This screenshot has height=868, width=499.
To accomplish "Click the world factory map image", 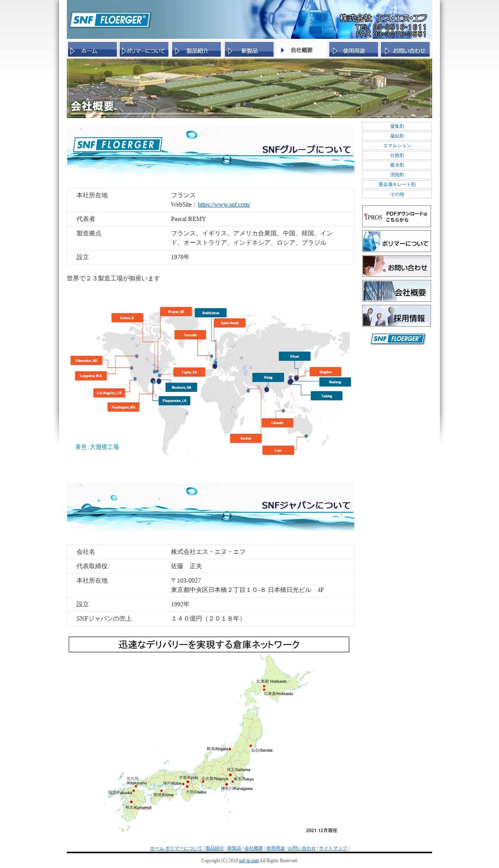I will [211, 381].
